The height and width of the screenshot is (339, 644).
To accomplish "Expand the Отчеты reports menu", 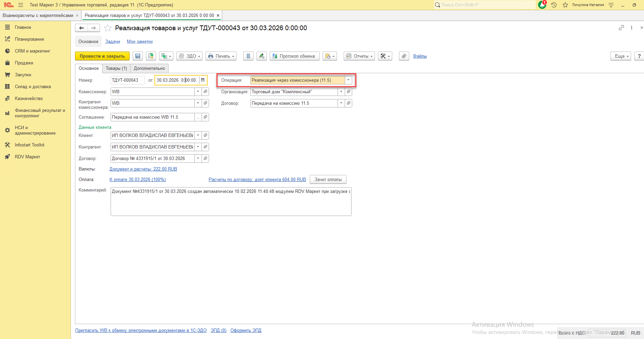I will coord(359,56).
